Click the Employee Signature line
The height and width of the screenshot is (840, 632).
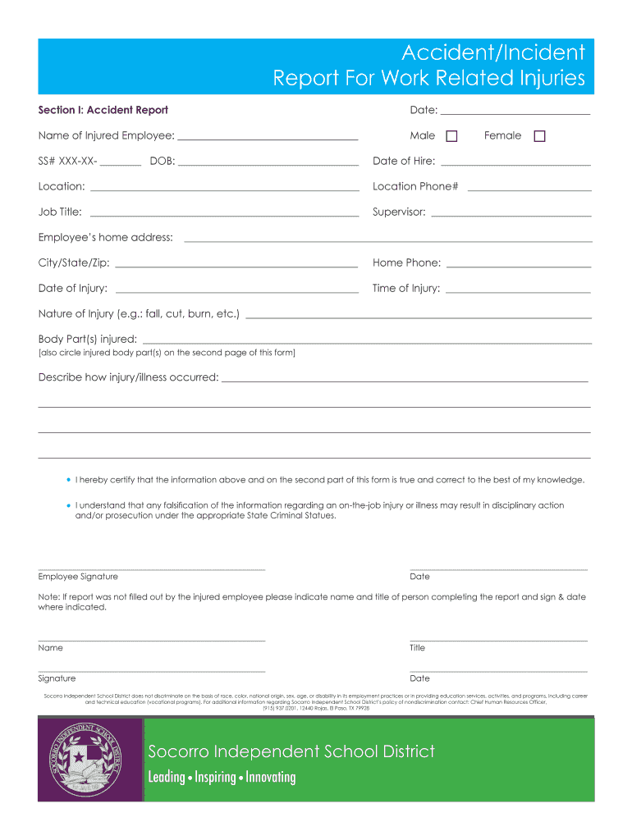152,565
